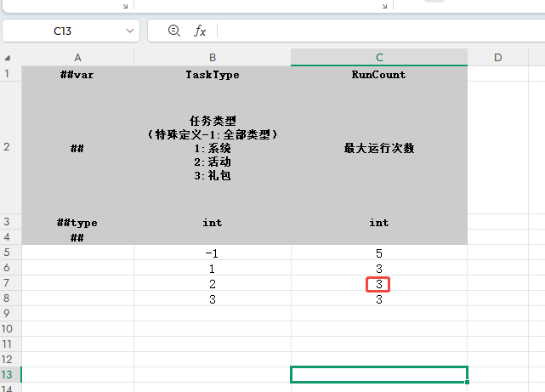Screen dimensions: 545x392
Task: Select column B header
Action: [x=212, y=57]
